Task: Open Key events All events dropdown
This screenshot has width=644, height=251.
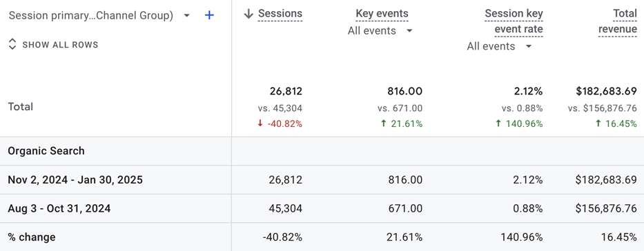Action: pyautogui.click(x=409, y=31)
